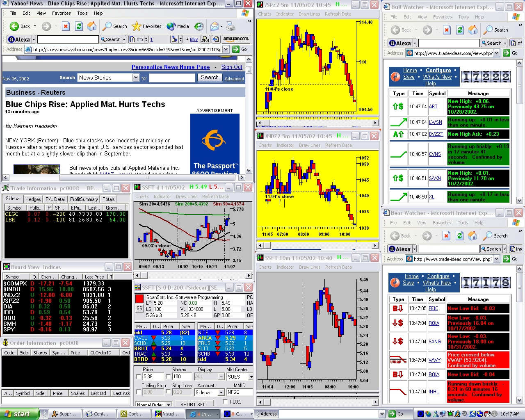Image resolution: width=525 pixels, height=420 pixels.
Task: Toggle the Price checkbox in order entry
Action: click(139, 377)
